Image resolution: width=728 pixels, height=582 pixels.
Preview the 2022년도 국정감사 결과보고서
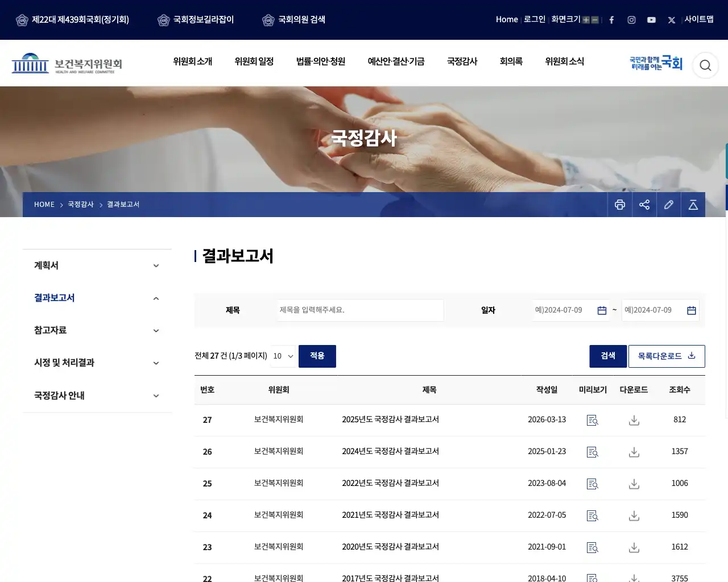pyautogui.click(x=593, y=484)
